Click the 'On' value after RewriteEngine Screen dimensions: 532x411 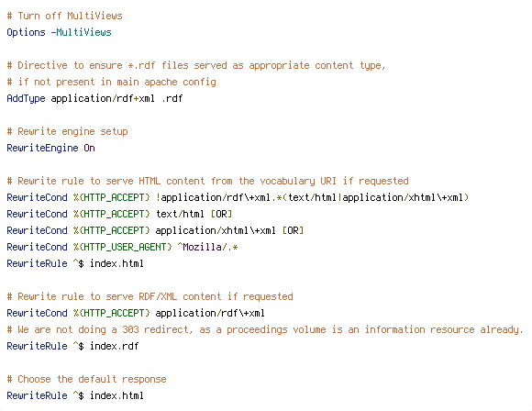click(89, 148)
